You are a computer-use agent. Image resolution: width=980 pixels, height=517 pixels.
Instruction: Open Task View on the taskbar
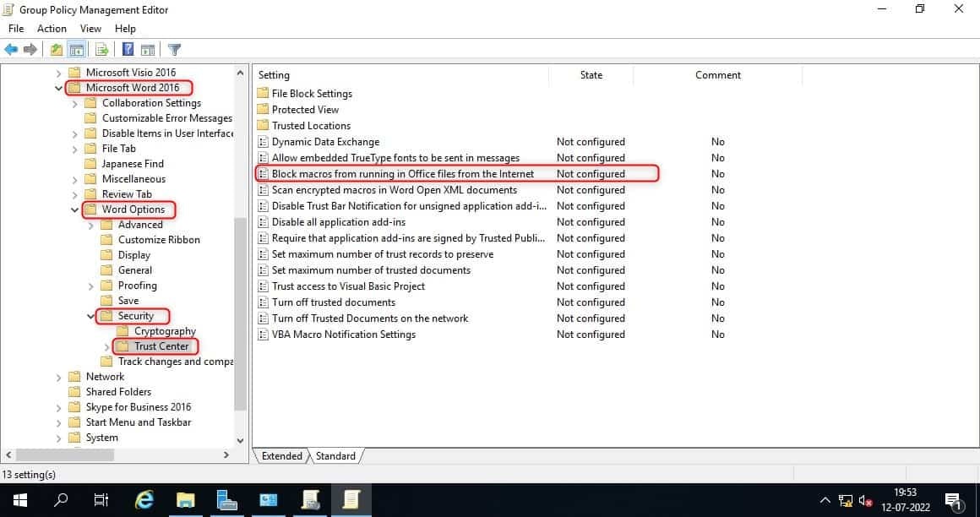click(x=101, y=500)
